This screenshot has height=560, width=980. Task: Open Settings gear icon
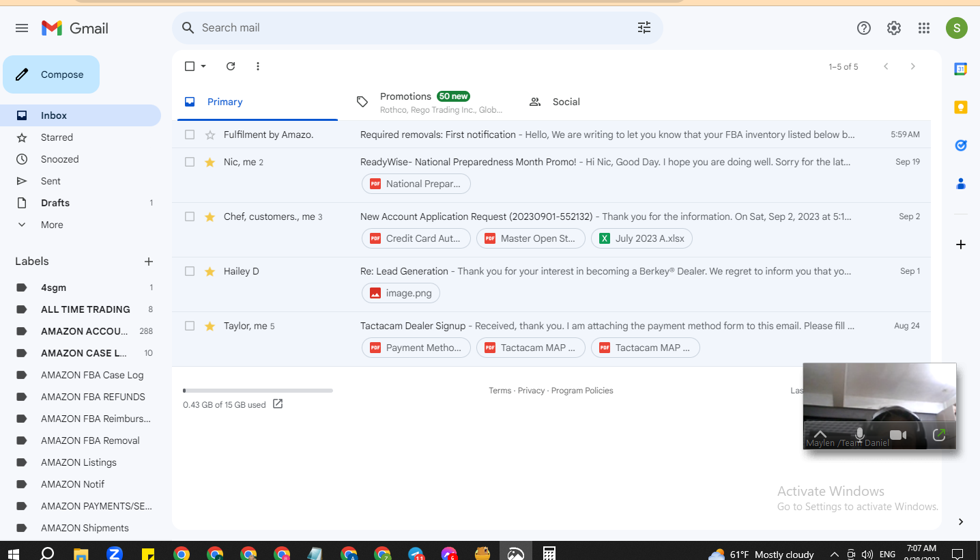894,28
